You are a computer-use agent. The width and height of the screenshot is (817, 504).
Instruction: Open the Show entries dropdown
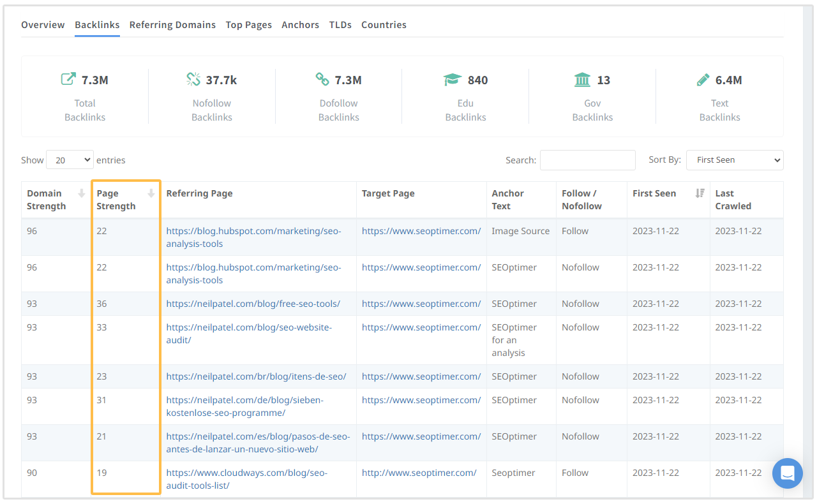pos(70,160)
